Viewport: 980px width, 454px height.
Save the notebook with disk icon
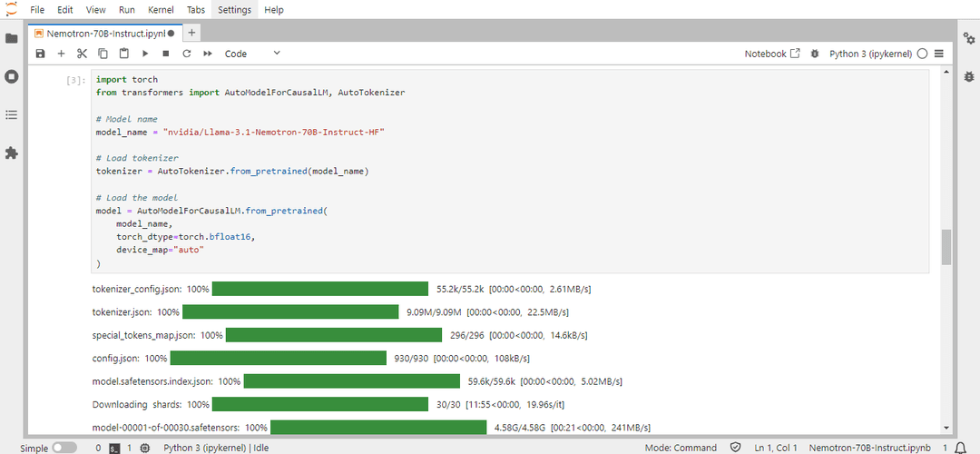point(41,54)
